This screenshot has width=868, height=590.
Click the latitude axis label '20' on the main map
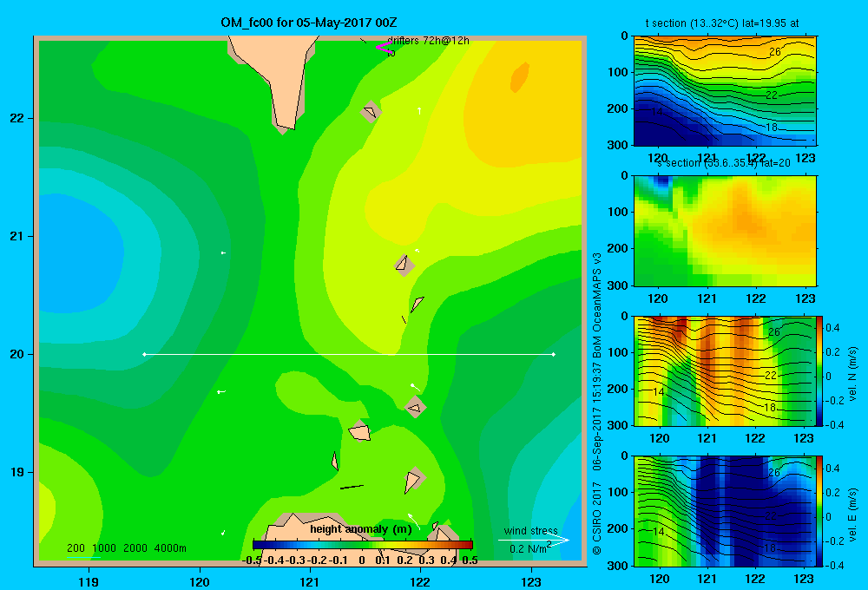click(x=17, y=354)
